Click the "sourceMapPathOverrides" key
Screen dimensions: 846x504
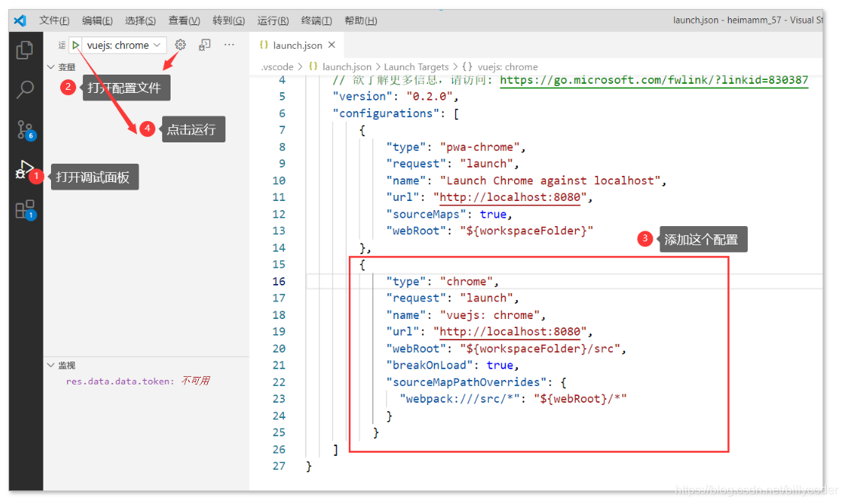pyautogui.click(x=466, y=382)
